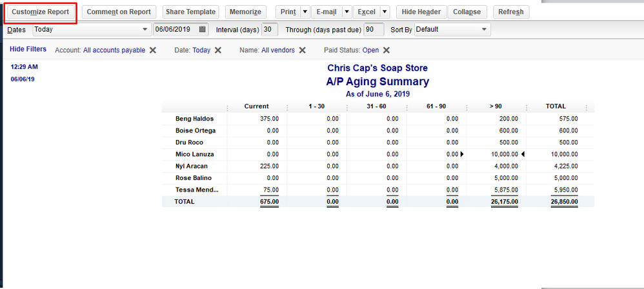Viewport: 644px width, 289px height.
Task: Click right arrow marker beside 10,000.00 cell
Action: click(461, 154)
